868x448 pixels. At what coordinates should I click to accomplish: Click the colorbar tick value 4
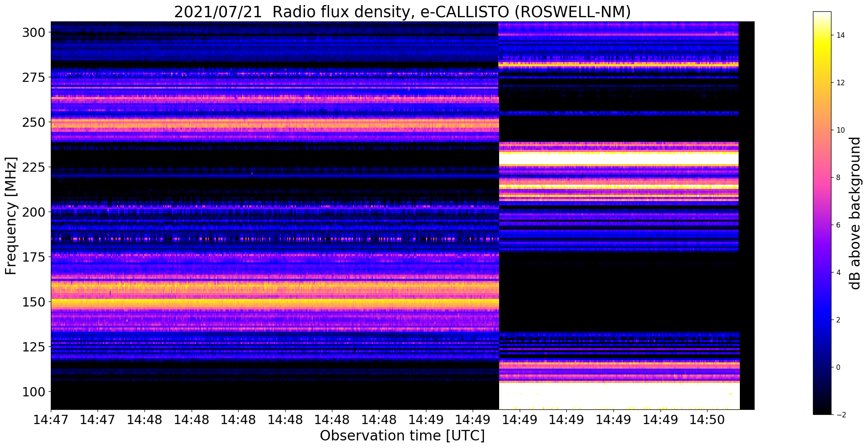(839, 272)
